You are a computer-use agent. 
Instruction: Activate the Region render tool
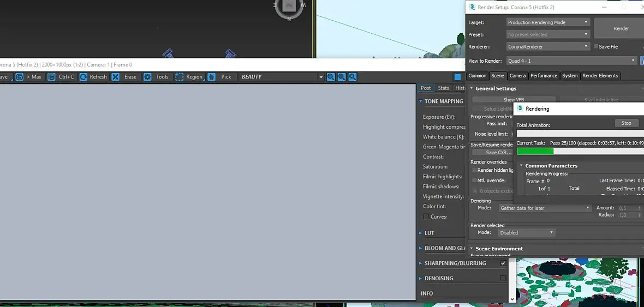[189, 77]
